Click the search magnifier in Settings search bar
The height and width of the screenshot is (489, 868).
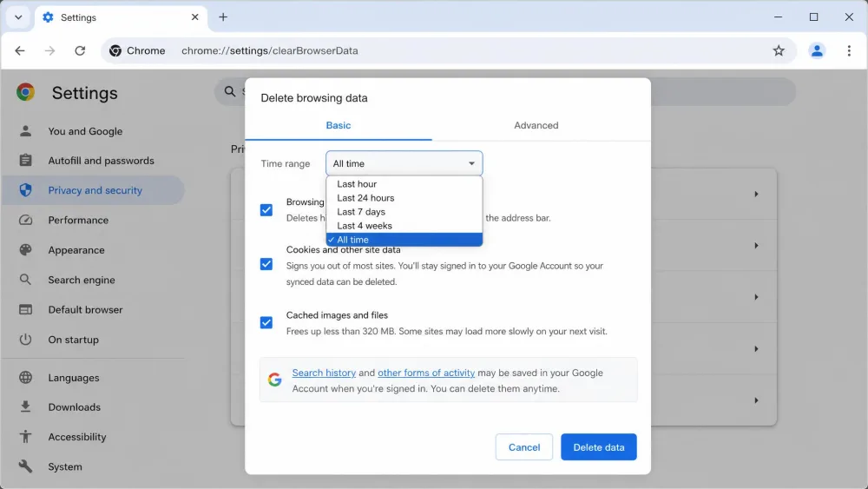230,91
